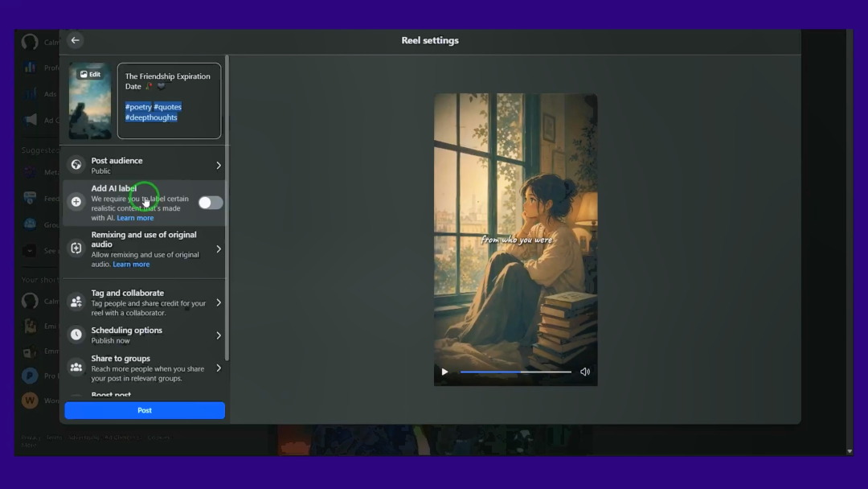Click the "Publish now" text under Scheduling options

click(x=110, y=340)
